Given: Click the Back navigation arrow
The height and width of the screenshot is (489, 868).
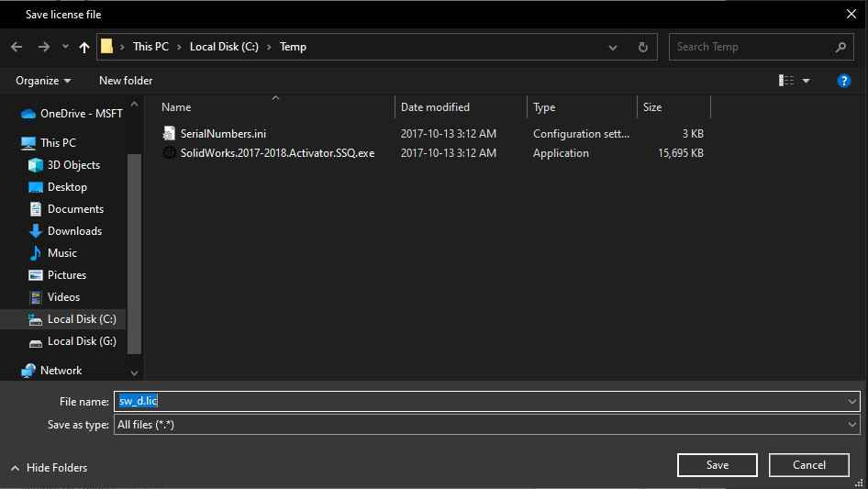Looking at the screenshot, I should coord(17,47).
